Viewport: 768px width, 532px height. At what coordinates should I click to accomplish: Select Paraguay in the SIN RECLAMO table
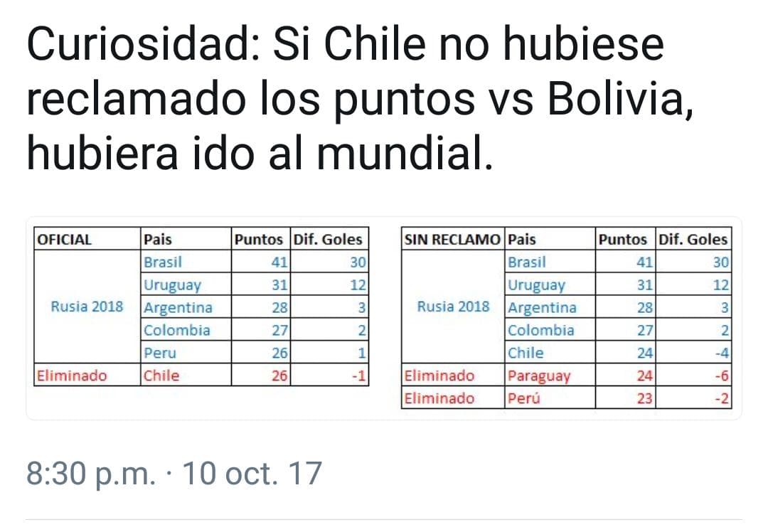[539, 376]
